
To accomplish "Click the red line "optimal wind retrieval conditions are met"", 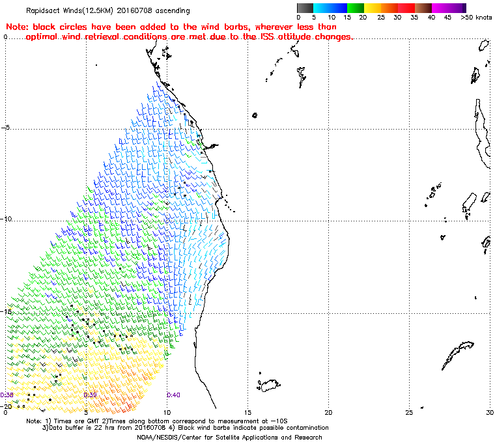I will (x=190, y=36).
